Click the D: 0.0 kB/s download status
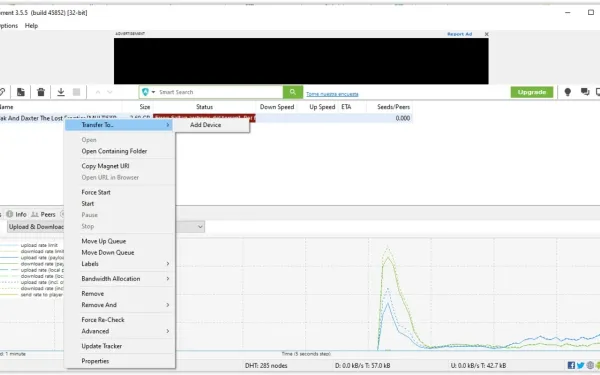The image size is (600, 375). (x=362, y=365)
